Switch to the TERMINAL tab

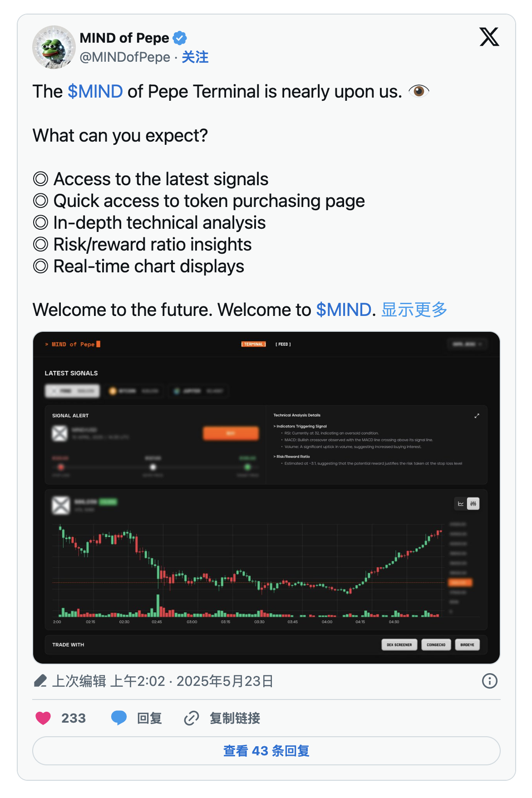(x=253, y=345)
